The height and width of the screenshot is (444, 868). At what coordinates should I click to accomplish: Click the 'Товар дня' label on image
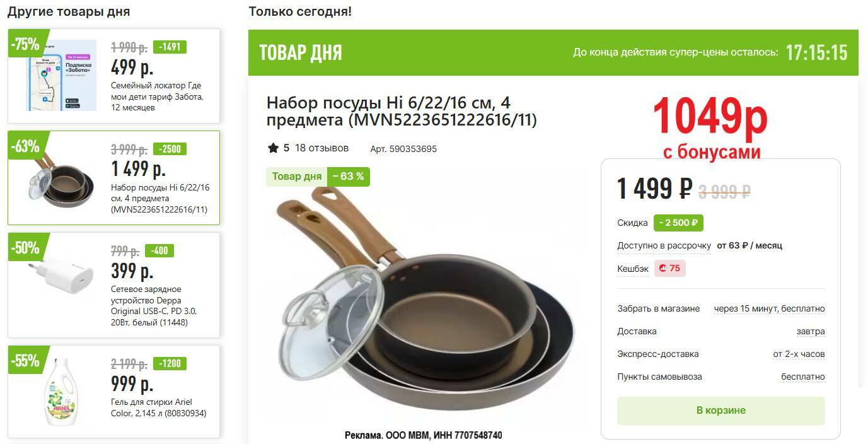(x=297, y=177)
